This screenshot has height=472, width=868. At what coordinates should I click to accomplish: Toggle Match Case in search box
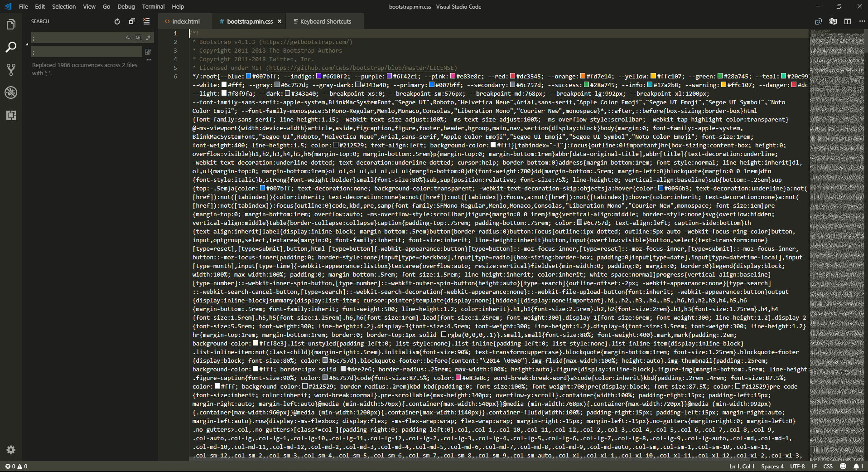[129, 38]
